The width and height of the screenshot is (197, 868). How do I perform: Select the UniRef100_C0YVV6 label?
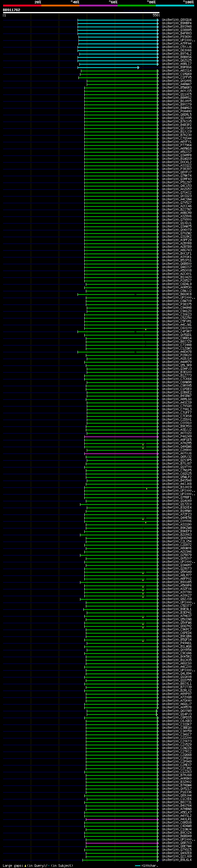pos(176,521)
